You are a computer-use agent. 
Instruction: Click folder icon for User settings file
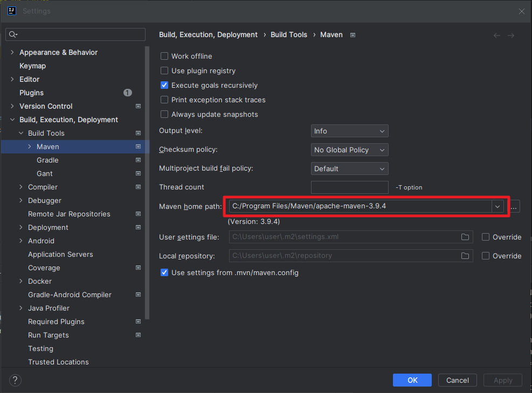coord(465,237)
